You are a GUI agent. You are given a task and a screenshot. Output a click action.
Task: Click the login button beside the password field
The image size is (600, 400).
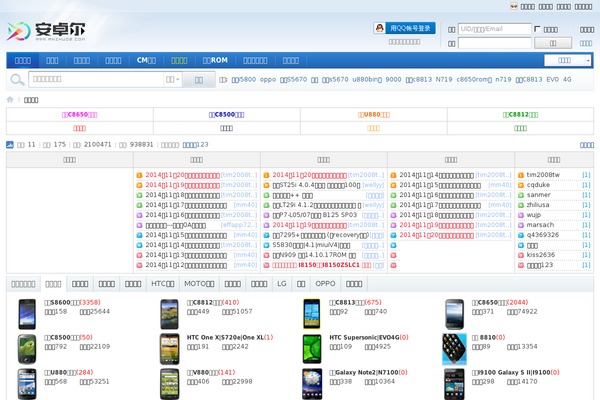pos(553,43)
